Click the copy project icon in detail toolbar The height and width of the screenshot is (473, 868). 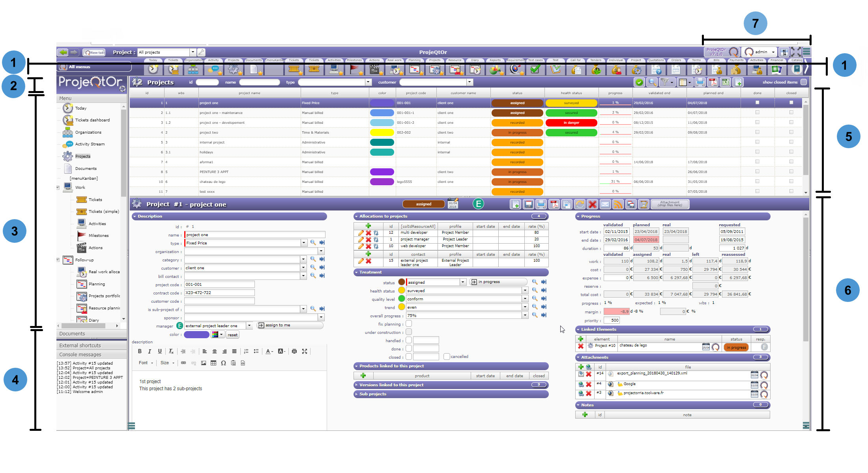pyautogui.click(x=567, y=204)
